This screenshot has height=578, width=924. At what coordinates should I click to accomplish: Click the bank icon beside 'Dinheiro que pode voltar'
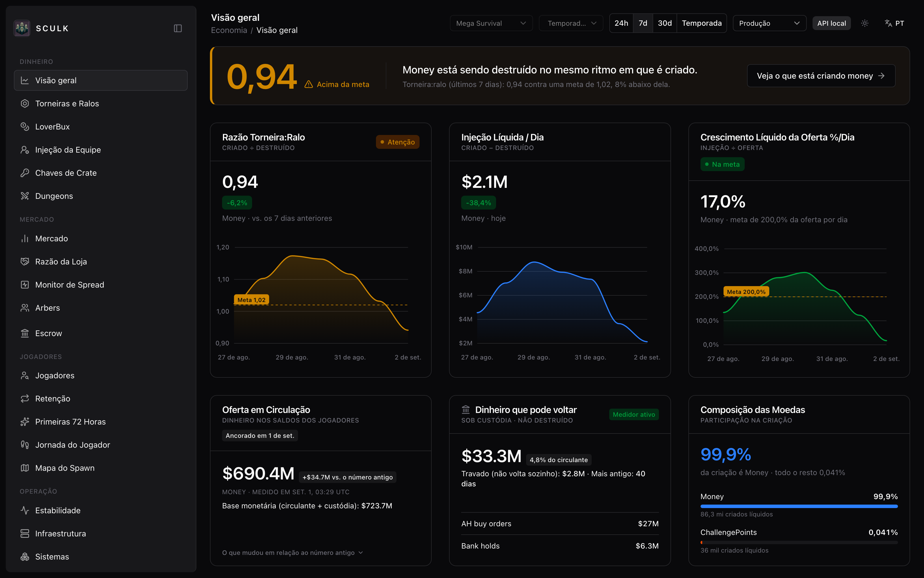pos(466,410)
